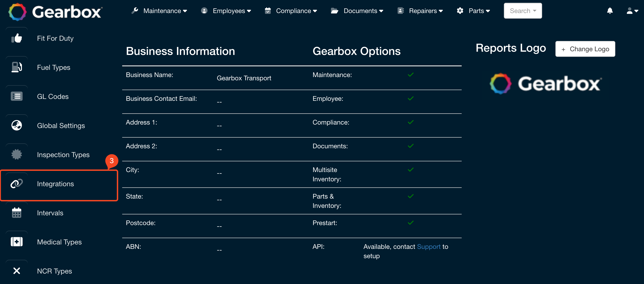
Task: Click the Address 1 label
Action: [x=142, y=122]
